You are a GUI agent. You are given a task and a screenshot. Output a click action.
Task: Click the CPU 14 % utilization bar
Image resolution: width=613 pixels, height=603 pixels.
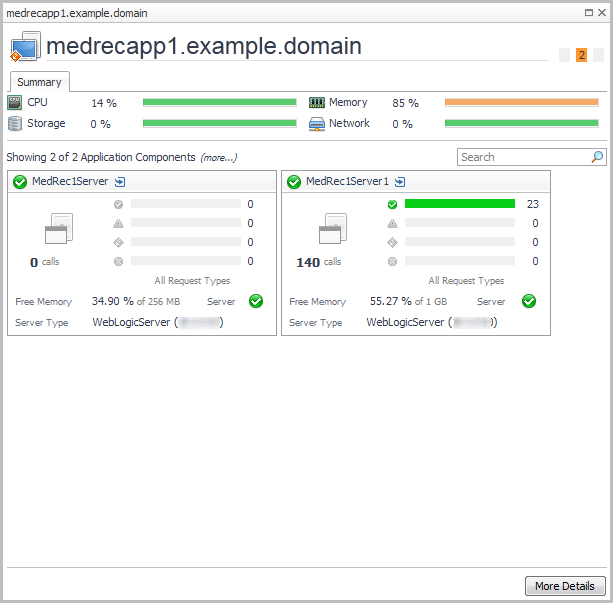click(220, 102)
